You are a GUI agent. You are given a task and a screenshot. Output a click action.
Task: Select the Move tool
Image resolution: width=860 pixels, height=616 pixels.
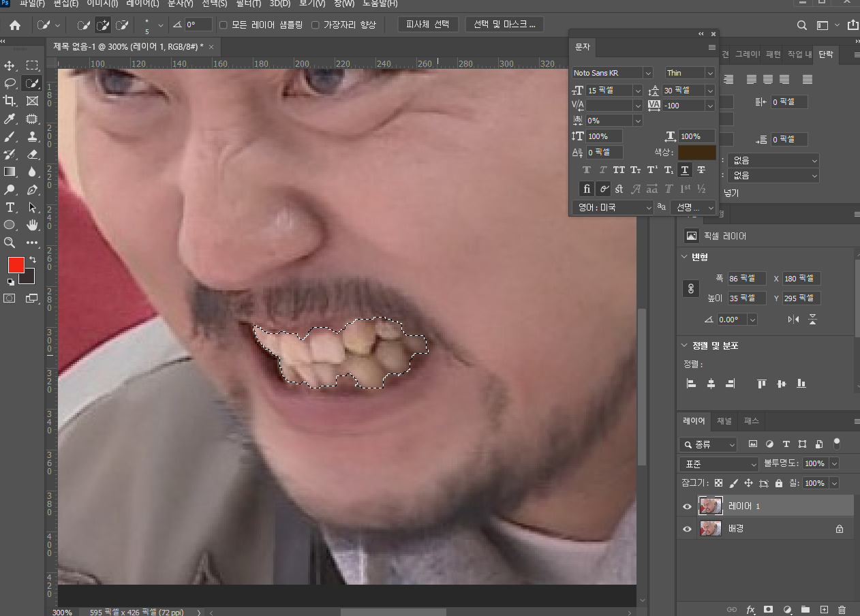tap(10, 65)
